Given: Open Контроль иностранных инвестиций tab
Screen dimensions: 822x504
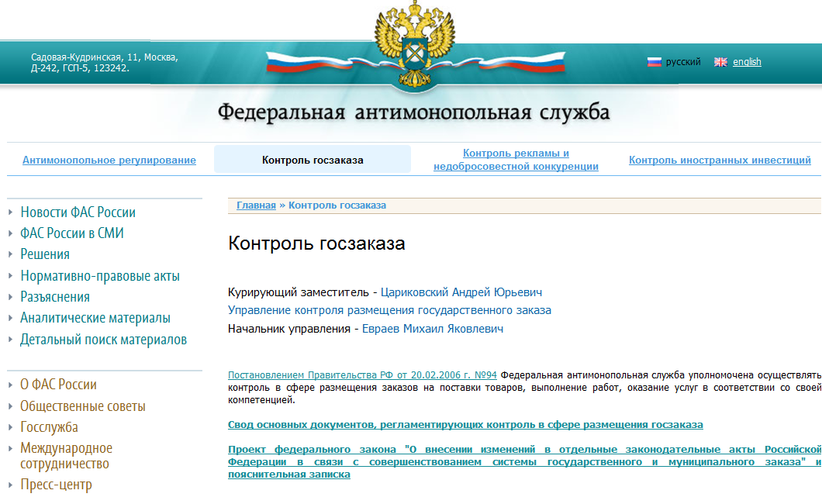Looking at the screenshot, I should (x=720, y=160).
